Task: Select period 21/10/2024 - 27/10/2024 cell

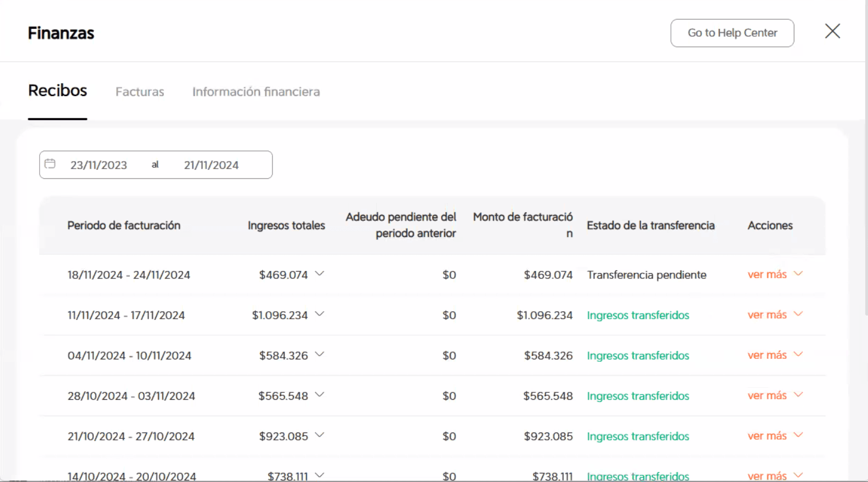Action: pos(131,436)
